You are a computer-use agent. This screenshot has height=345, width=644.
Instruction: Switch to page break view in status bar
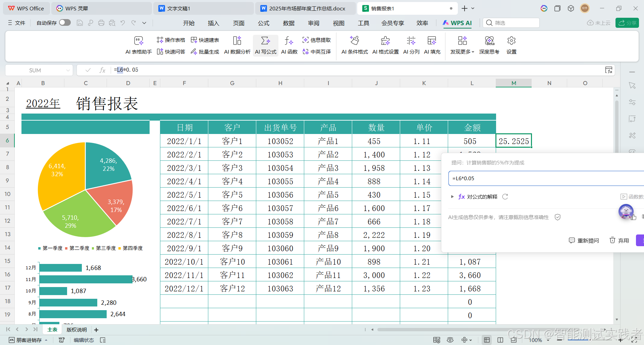tap(500, 340)
